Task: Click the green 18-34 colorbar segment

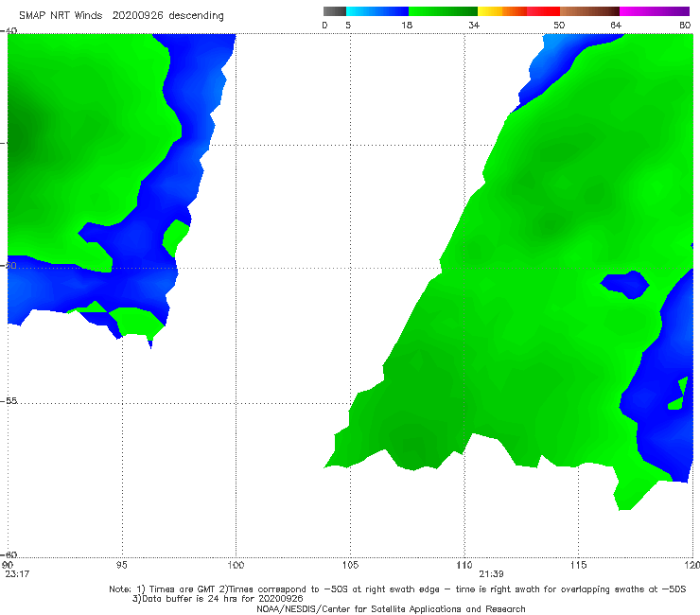Action: tap(443, 11)
